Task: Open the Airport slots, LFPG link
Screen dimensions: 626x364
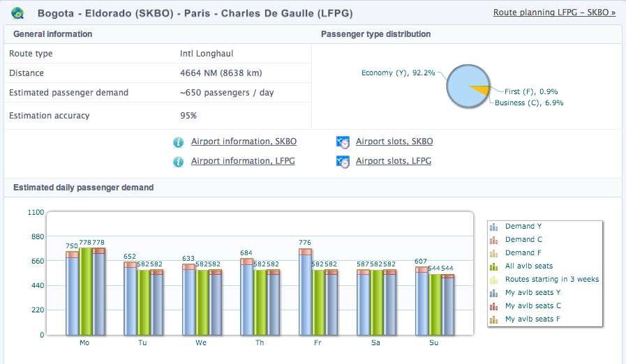Action: coord(394,161)
